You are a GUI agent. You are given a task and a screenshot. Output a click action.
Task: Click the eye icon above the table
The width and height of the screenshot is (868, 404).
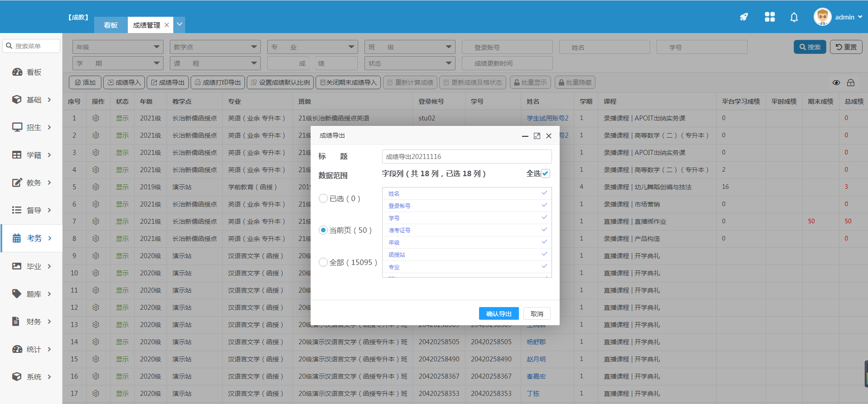coord(836,82)
